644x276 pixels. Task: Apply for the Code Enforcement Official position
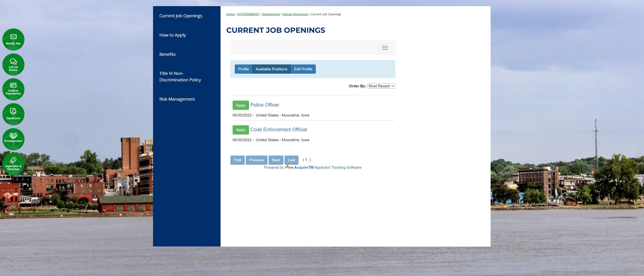[x=241, y=130]
